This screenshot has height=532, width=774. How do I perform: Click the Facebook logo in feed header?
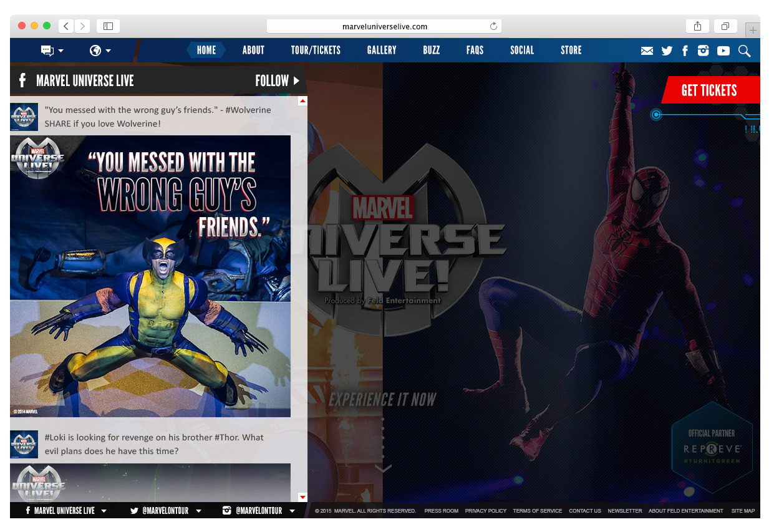(x=22, y=80)
